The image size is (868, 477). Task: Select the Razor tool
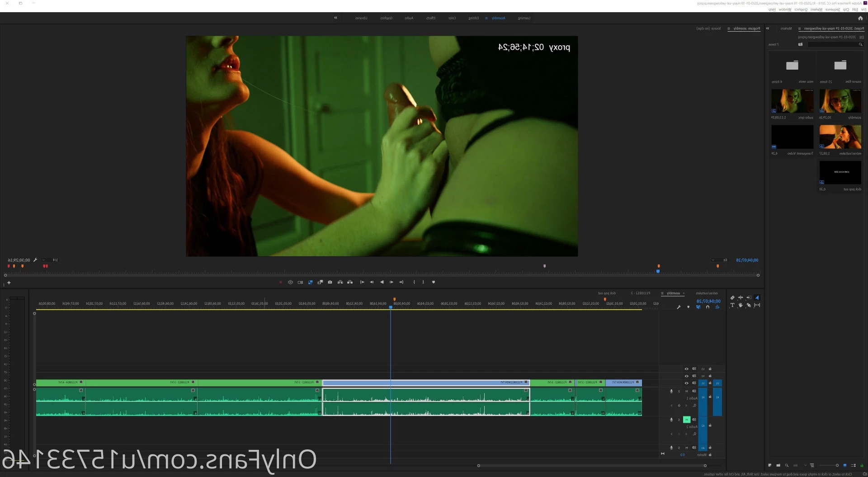click(732, 298)
